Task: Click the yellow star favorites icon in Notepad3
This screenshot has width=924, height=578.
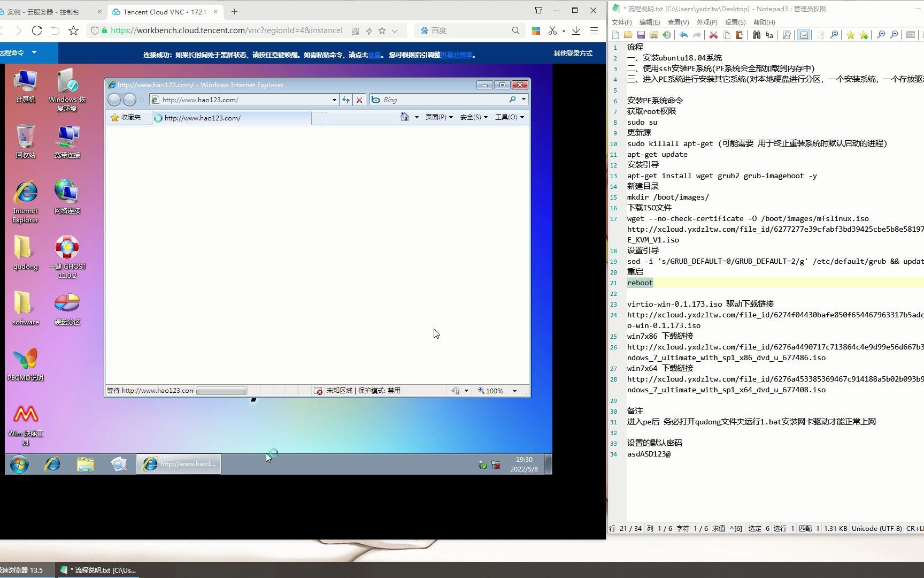Action: pyautogui.click(x=851, y=35)
